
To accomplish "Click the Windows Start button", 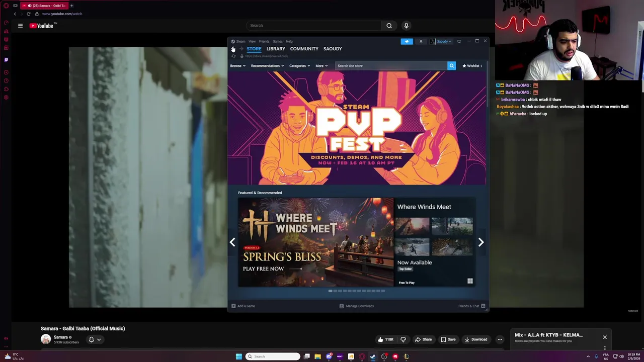I will pyautogui.click(x=239, y=356).
